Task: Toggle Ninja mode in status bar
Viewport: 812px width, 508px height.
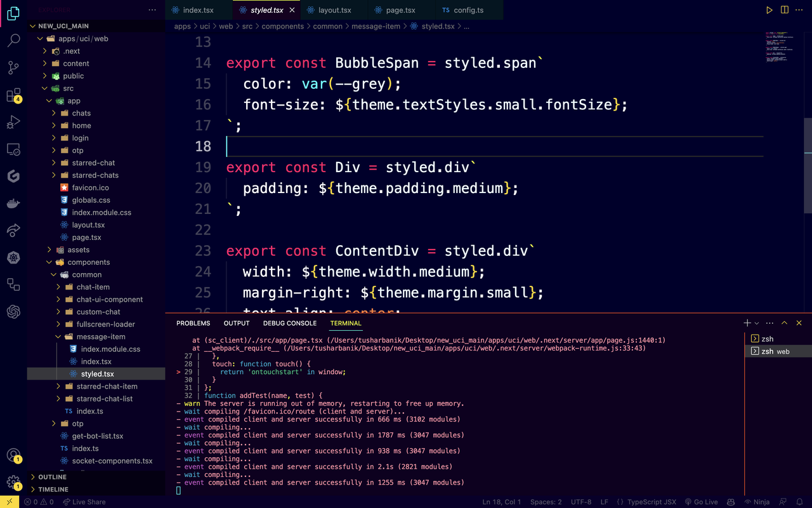Action: (756, 502)
